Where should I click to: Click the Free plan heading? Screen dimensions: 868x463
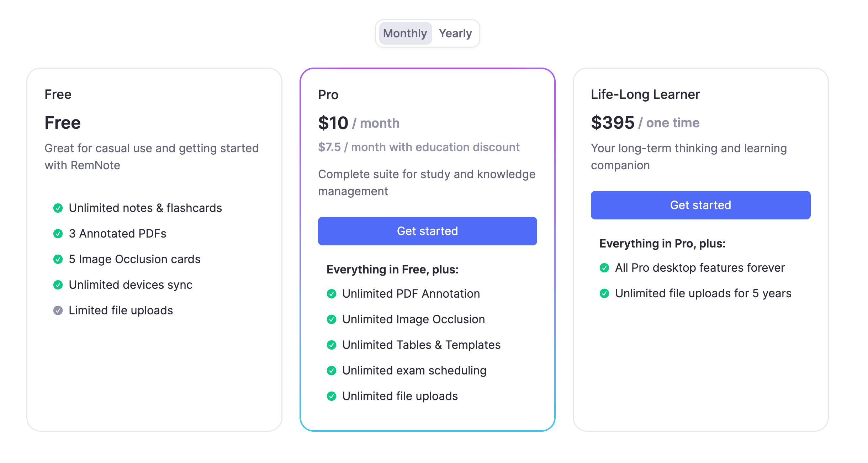coord(58,94)
